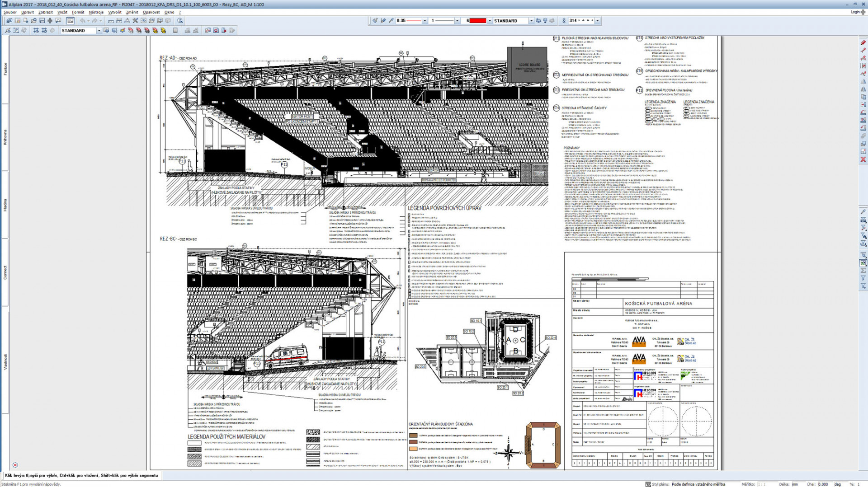This screenshot has height=487, width=868.
Task: Open the Soubor menu
Action: (x=10, y=12)
